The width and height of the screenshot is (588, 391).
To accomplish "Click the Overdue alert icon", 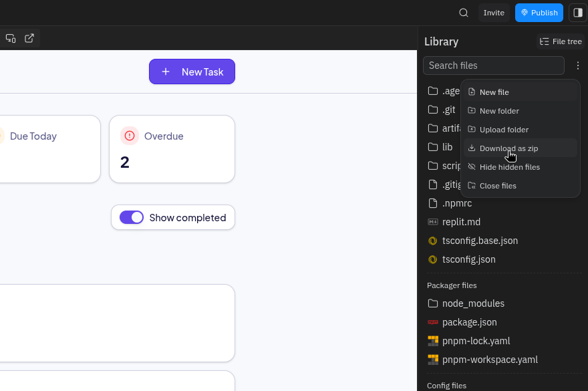I will point(130,136).
